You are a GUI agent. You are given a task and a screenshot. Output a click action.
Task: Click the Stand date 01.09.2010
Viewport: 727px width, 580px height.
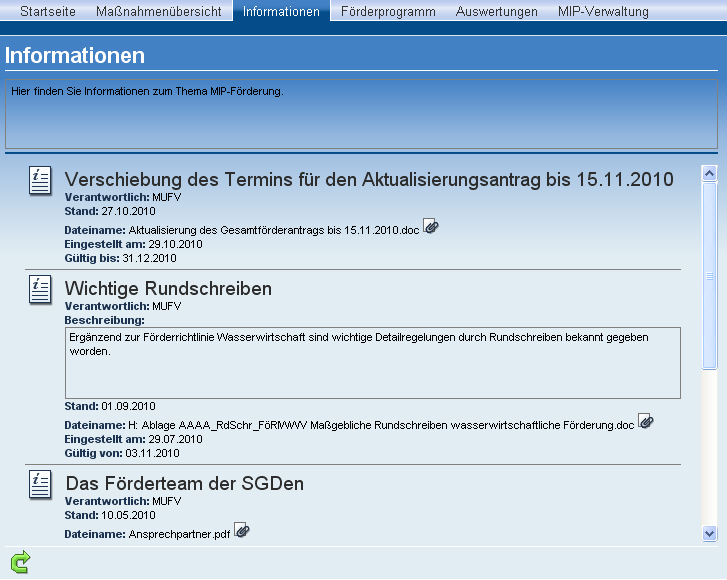(128, 407)
